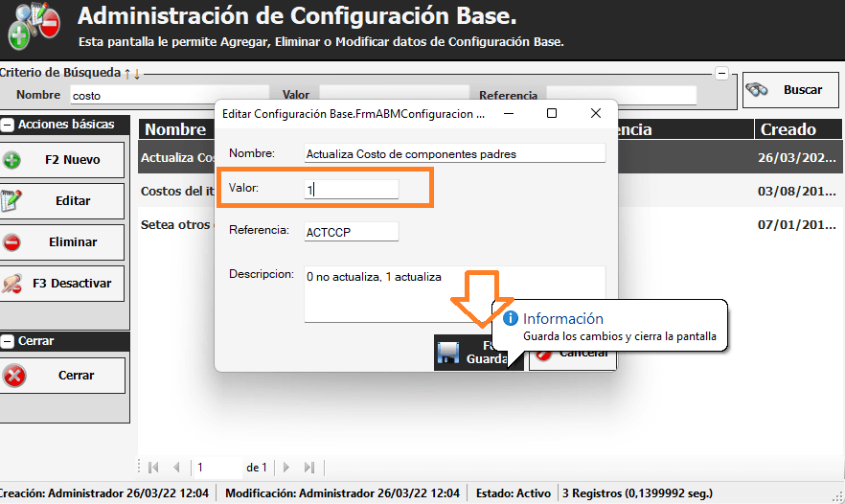Click the green plus F2 Nuevo icon
Image resolution: width=845 pixels, height=504 pixels.
pos(13,160)
